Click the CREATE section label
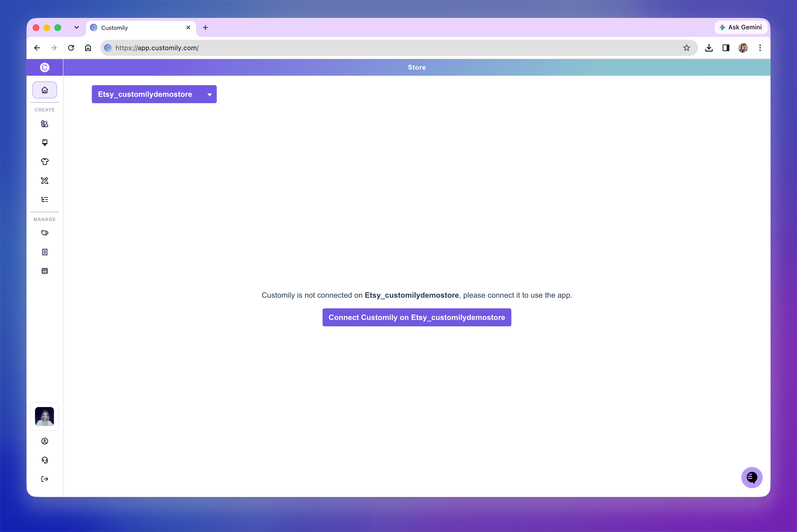Screen dimensions: 797x532 click(45, 110)
